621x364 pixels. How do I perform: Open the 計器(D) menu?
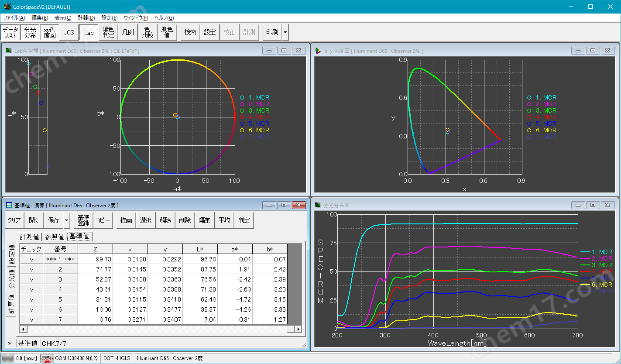click(86, 18)
